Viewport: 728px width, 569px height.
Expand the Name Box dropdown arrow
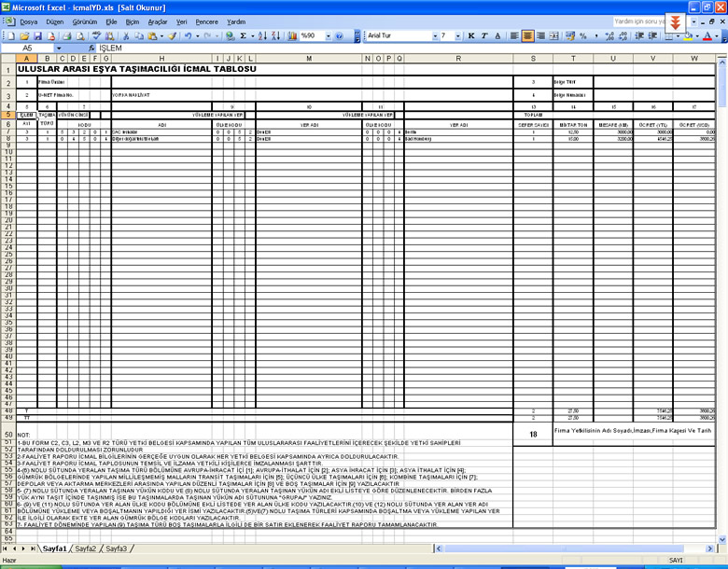tap(59, 48)
